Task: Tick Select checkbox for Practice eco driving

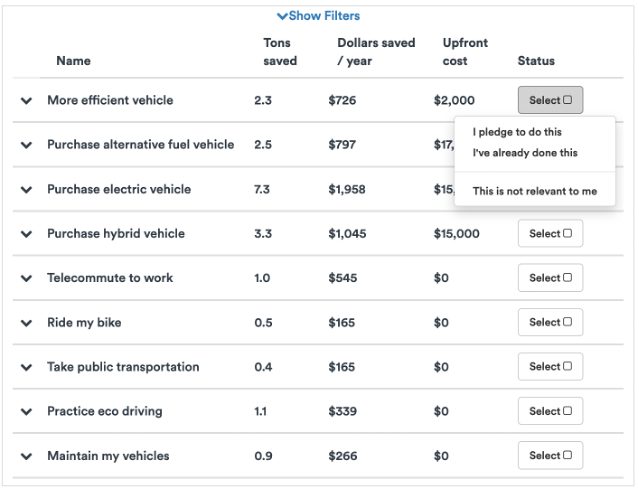Action: click(567, 411)
